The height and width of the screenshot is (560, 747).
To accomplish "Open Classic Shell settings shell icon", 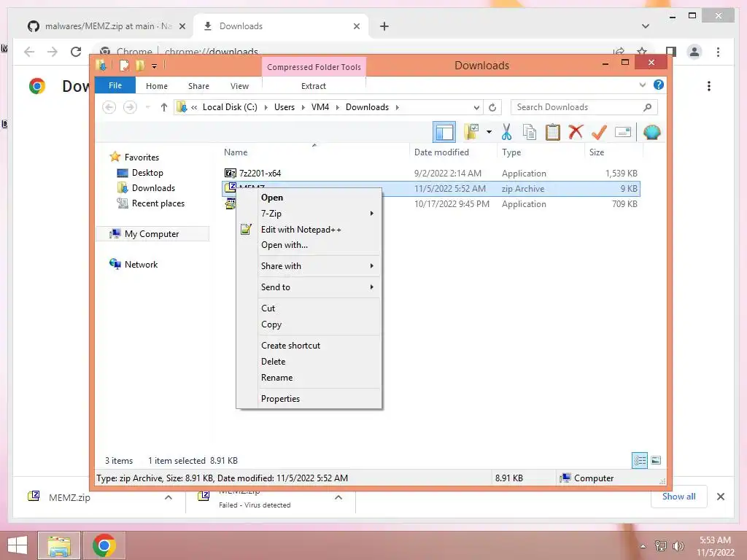I will (651, 132).
